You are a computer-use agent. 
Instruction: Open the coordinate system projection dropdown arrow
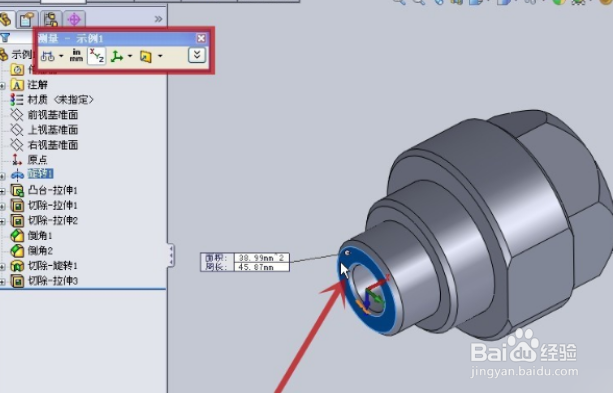tap(130, 56)
